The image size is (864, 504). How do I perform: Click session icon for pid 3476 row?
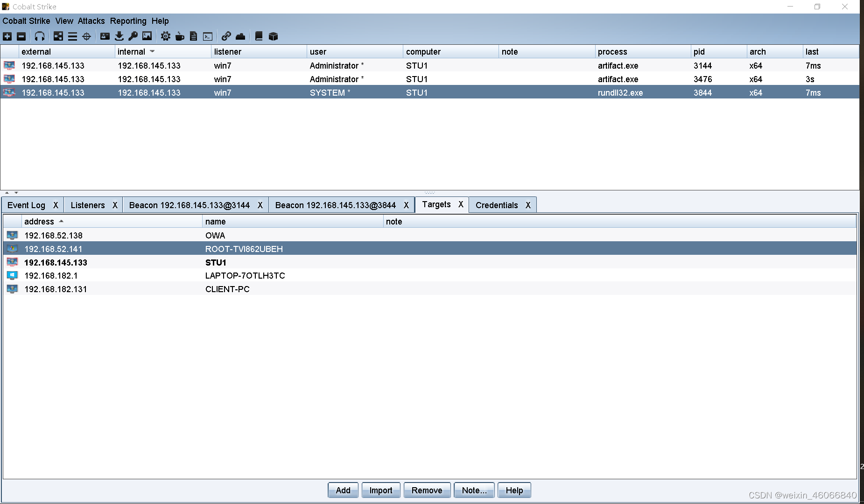point(9,79)
